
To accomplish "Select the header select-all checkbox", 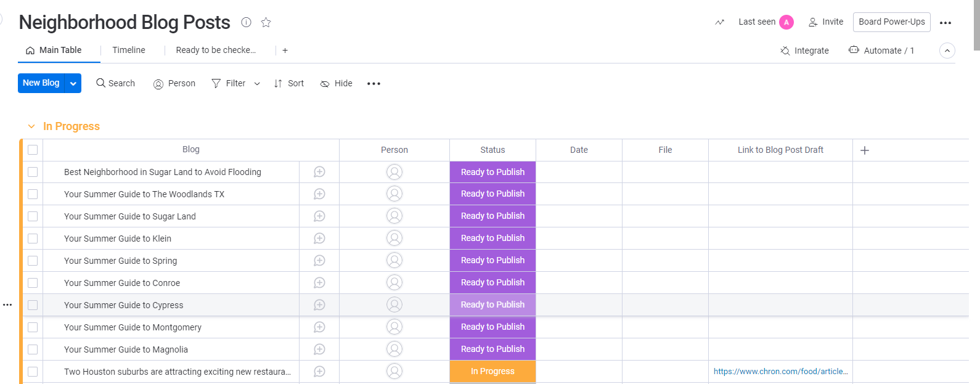I will 33,150.
